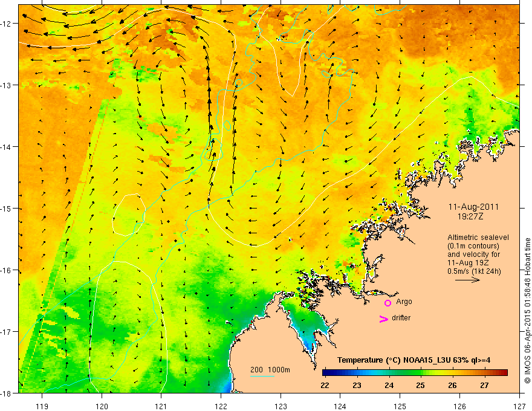Click the longitude label 127
This screenshot has width=532, height=411.
click(519, 406)
